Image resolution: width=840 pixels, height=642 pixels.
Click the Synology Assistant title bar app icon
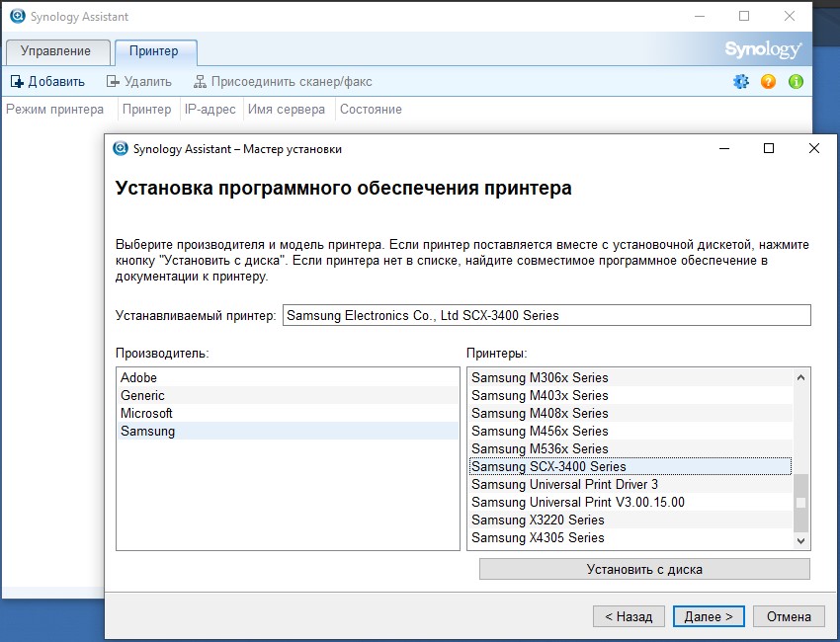coord(18,16)
